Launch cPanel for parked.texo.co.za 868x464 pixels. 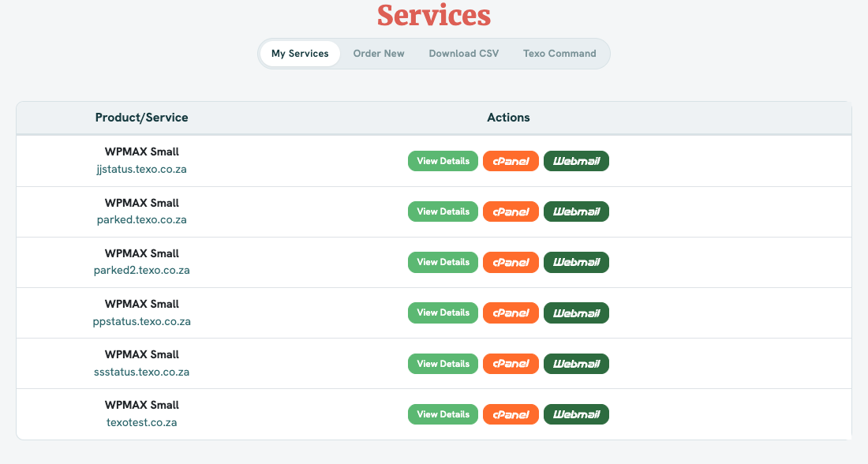pyautogui.click(x=511, y=211)
